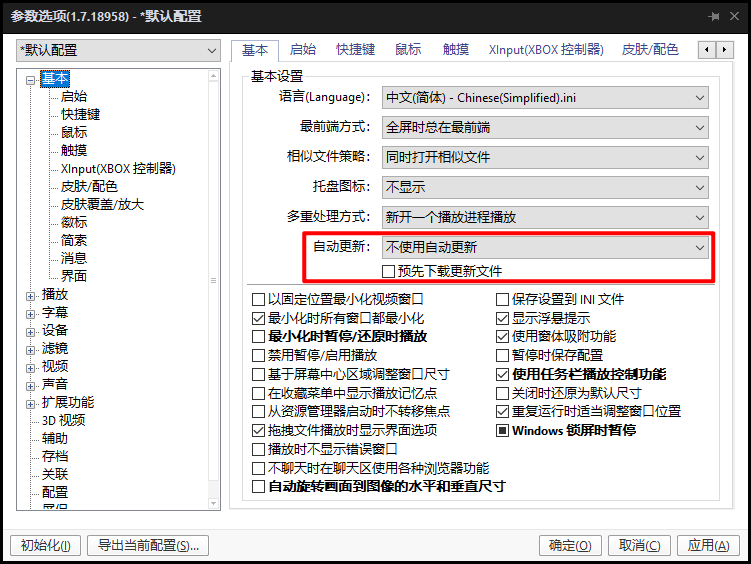Expand the 扩展功能 tree node
The image size is (751, 564).
point(31,404)
